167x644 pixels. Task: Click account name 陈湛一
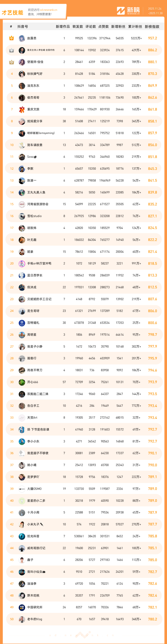[32, 180]
